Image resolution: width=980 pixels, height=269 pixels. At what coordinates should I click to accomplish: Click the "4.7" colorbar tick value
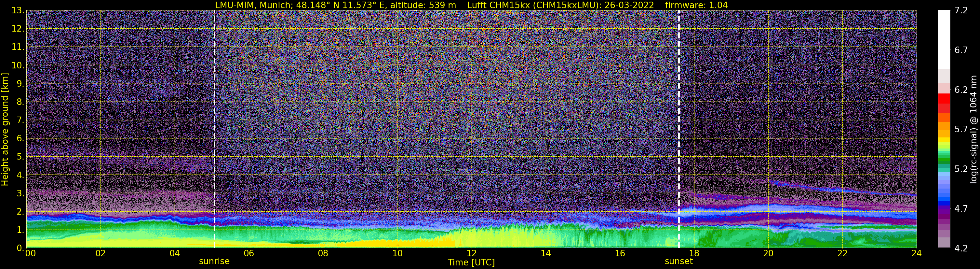[x=961, y=209]
